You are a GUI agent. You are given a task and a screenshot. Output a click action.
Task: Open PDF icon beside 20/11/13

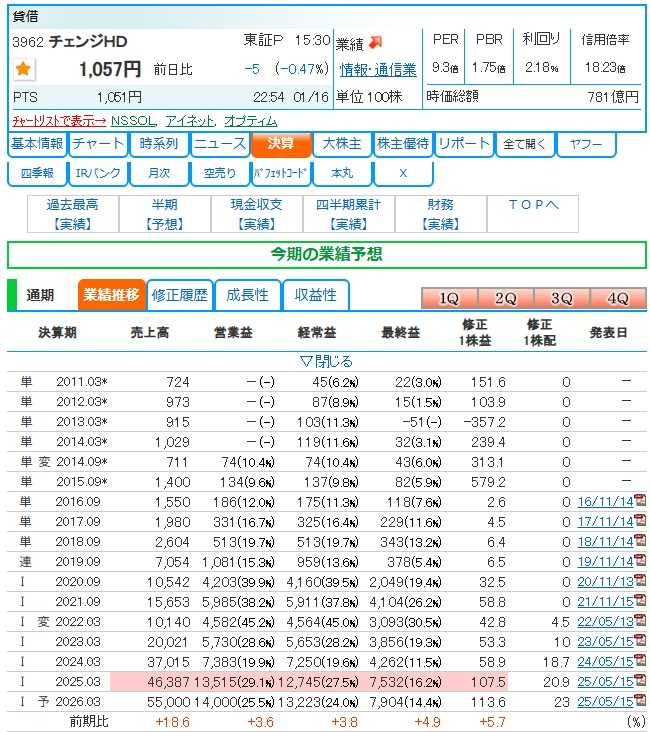tap(640, 581)
